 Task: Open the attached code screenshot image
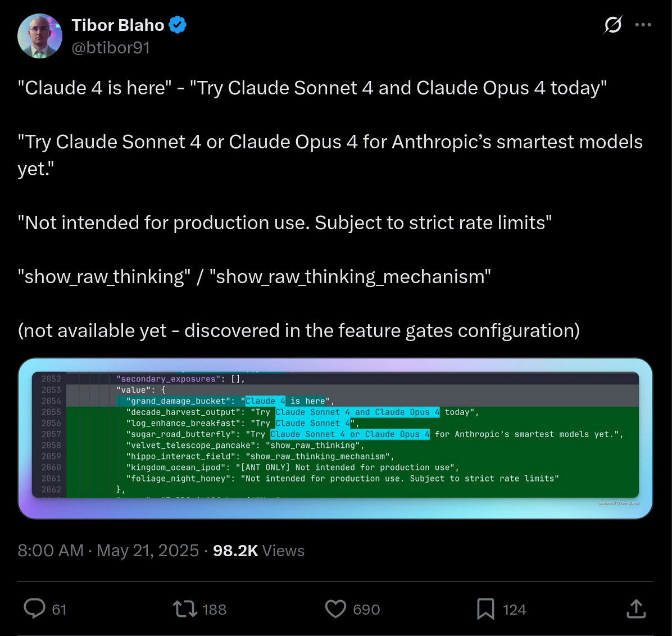(x=335, y=438)
